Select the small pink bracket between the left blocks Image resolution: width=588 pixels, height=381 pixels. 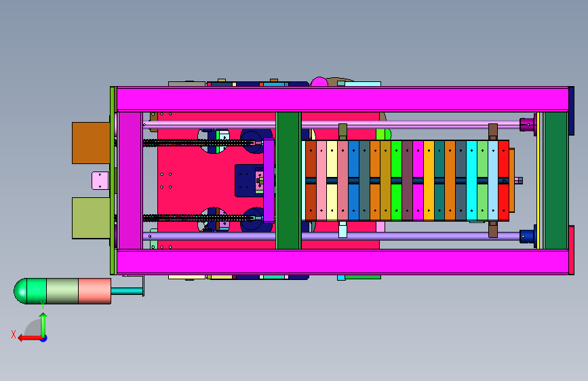click(x=100, y=180)
